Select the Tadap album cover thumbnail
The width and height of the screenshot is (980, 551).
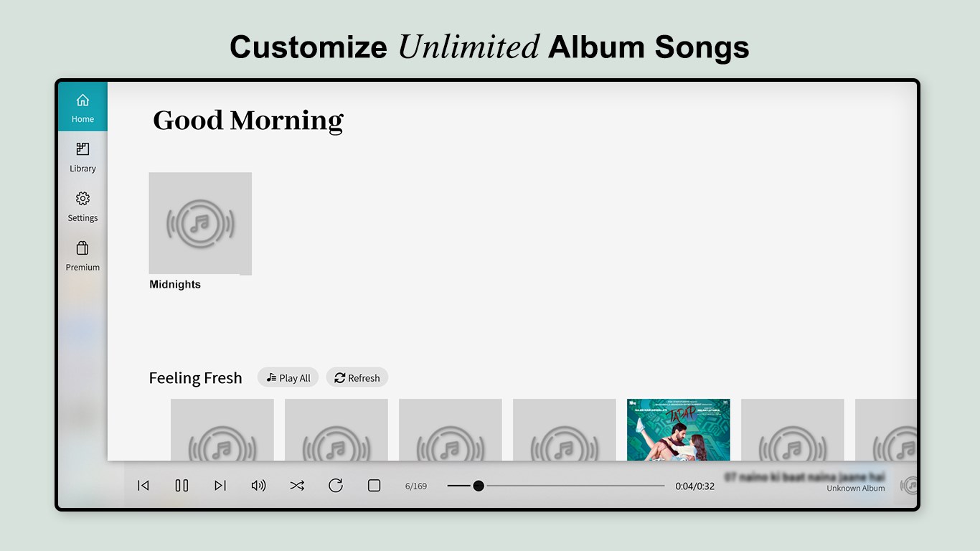678,430
